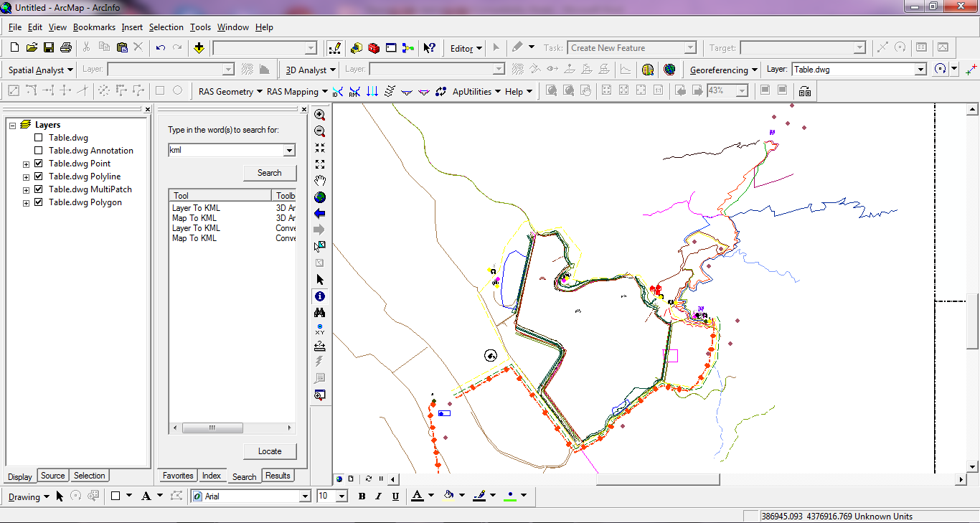The width and height of the screenshot is (980, 523).
Task: Select the Zoom In magnifier tool
Action: pyautogui.click(x=320, y=115)
